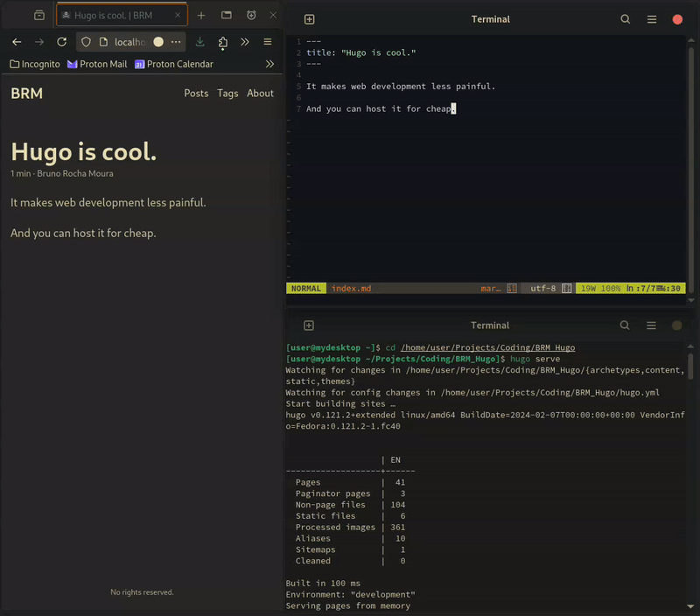Click the BRM site logo
700x616 pixels.
(x=27, y=94)
